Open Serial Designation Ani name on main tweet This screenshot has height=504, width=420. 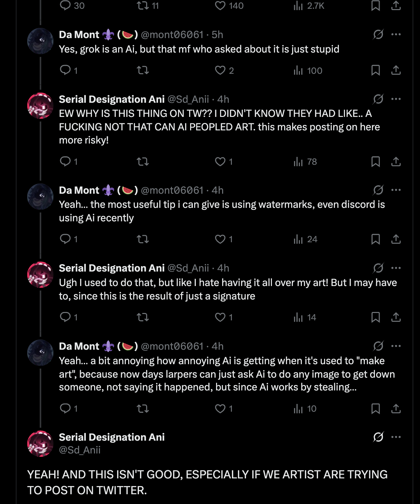(112, 437)
